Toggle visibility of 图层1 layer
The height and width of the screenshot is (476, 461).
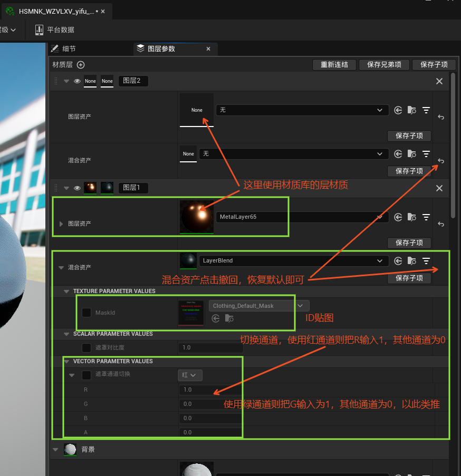tap(77, 188)
